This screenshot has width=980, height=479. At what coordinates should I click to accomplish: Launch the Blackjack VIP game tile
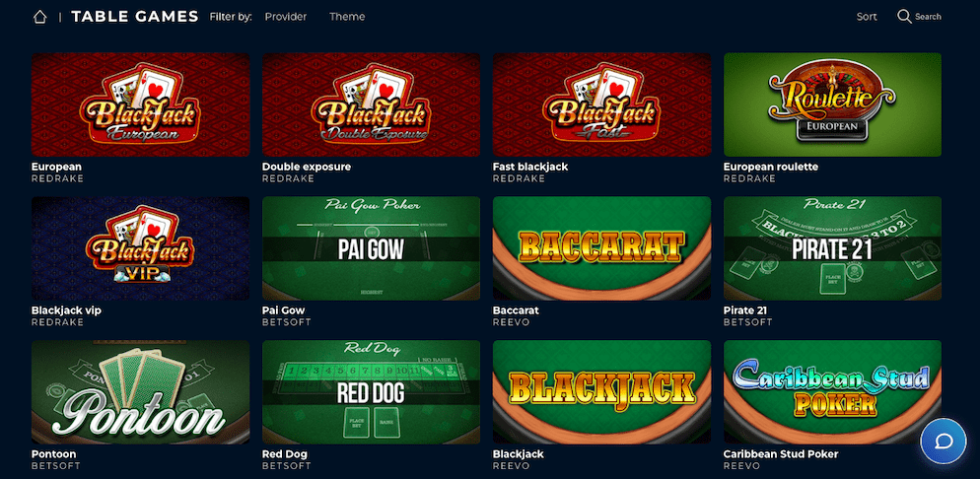[x=141, y=248]
